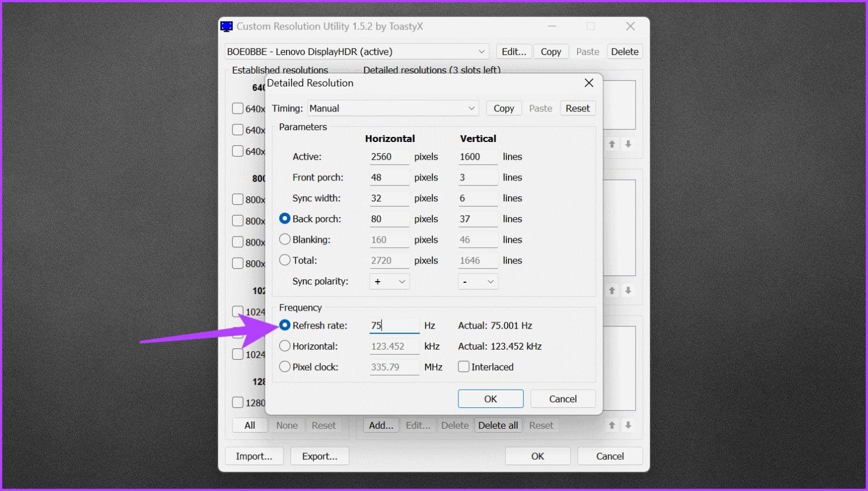The height and width of the screenshot is (491, 868).
Task: Copy the timing parameters in the dialog
Action: (x=503, y=108)
